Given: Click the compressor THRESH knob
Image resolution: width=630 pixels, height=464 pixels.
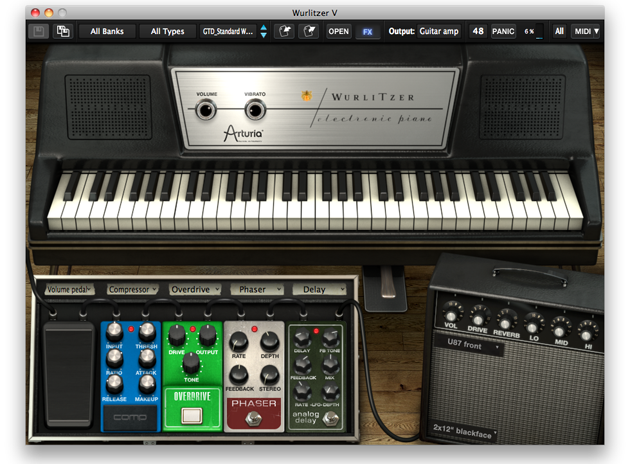Looking at the screenshot, I should tap(147, 331).
